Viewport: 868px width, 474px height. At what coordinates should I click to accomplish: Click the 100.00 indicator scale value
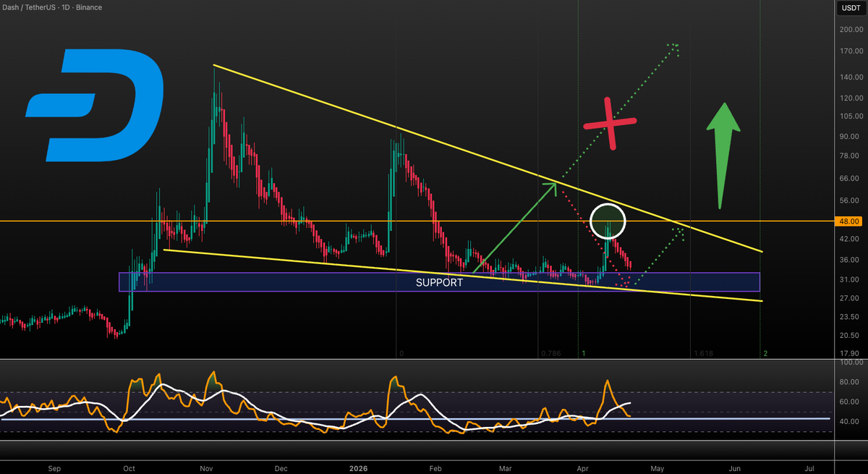(851, 362)
